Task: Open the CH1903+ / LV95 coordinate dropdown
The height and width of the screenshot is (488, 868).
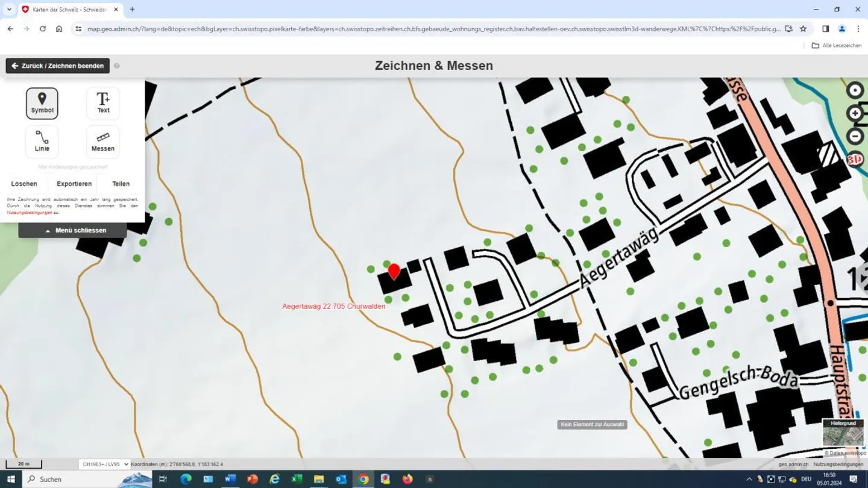Action: point(105,464)
